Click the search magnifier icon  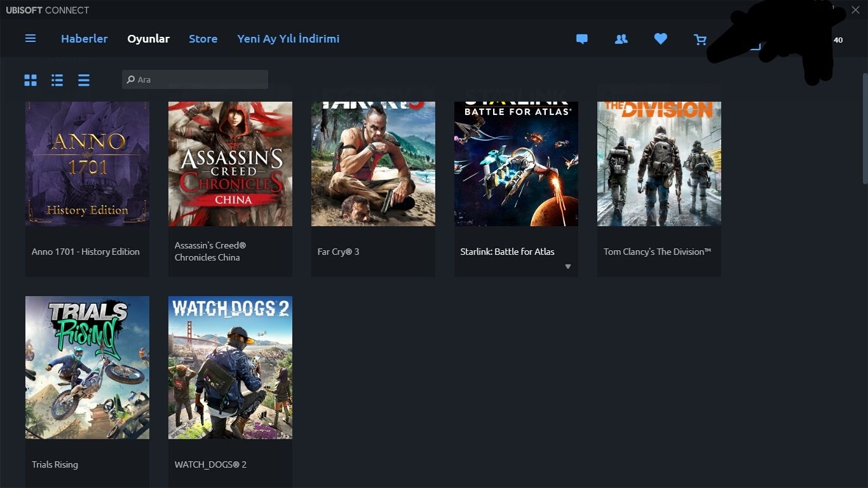131,79
